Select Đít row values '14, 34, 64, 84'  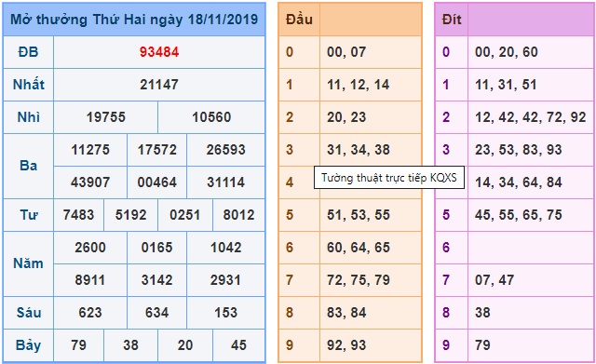click(518, 182)
